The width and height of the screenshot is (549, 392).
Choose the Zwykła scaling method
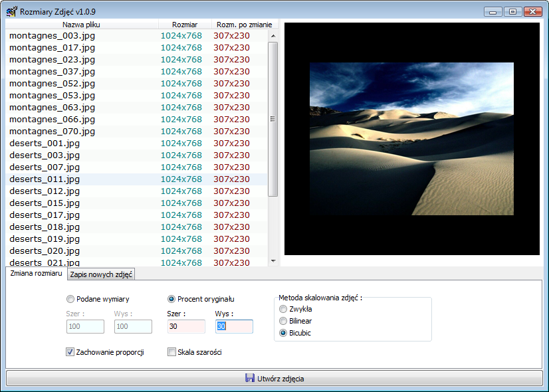284,309
